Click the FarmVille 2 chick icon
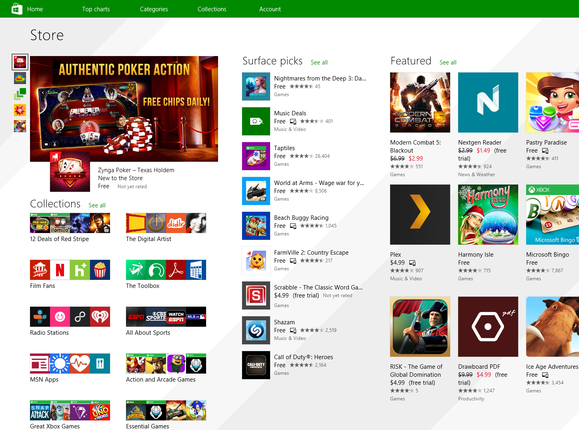This screenshot has width=579, height=430. point(256,260)
